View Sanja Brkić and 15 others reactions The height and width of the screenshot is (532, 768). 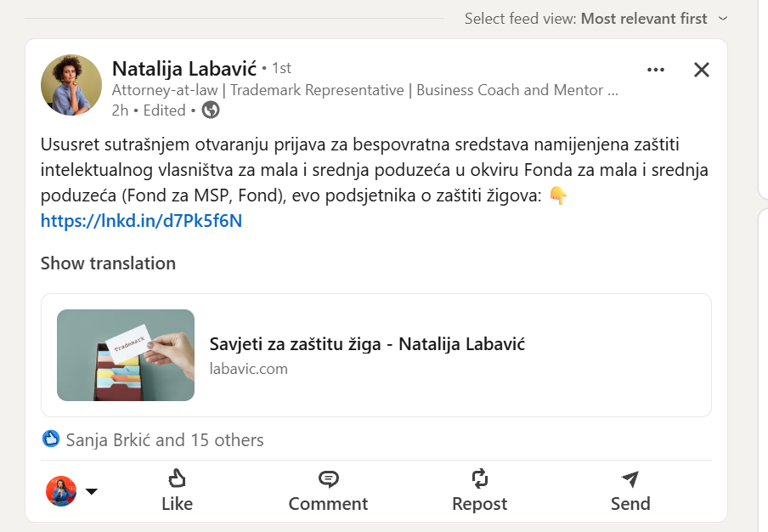pyautogui.click(x=165, y=440)
